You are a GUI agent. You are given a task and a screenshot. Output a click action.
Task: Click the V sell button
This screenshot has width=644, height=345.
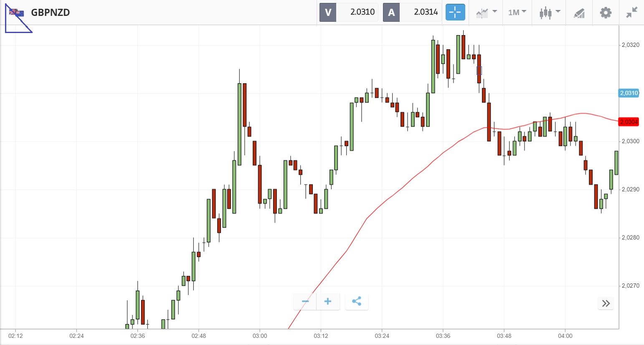328,12
